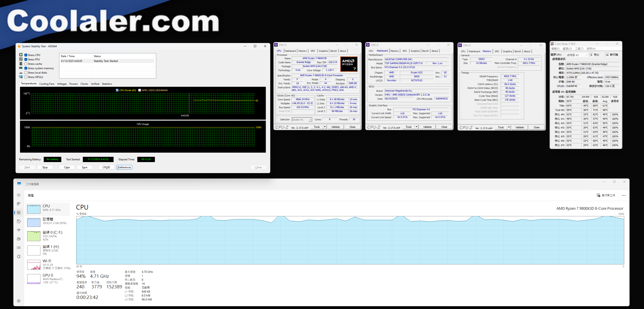Uncheck Stress FPU option
644x309 pixels.
pyautogui.click(x=26, y=60)
